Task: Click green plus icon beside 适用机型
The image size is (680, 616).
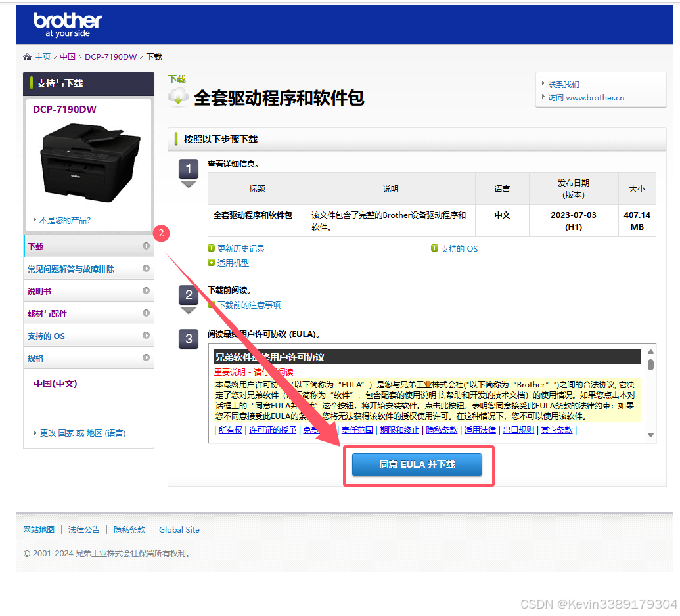Action: (211, 263)
